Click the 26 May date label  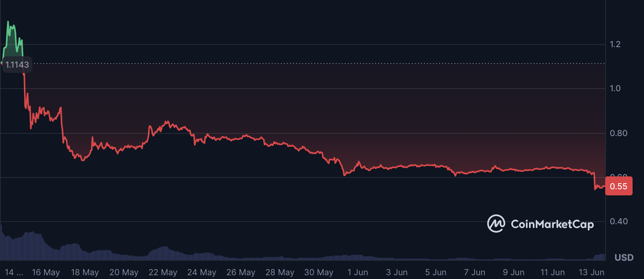pyautogui.click(x=241, y=273)
